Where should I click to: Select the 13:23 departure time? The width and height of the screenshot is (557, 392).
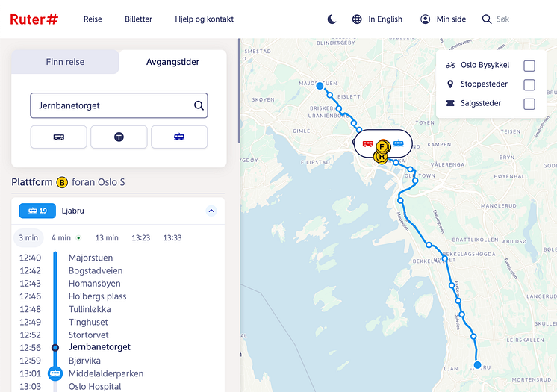pyautogui.click(x=141, y=238)
